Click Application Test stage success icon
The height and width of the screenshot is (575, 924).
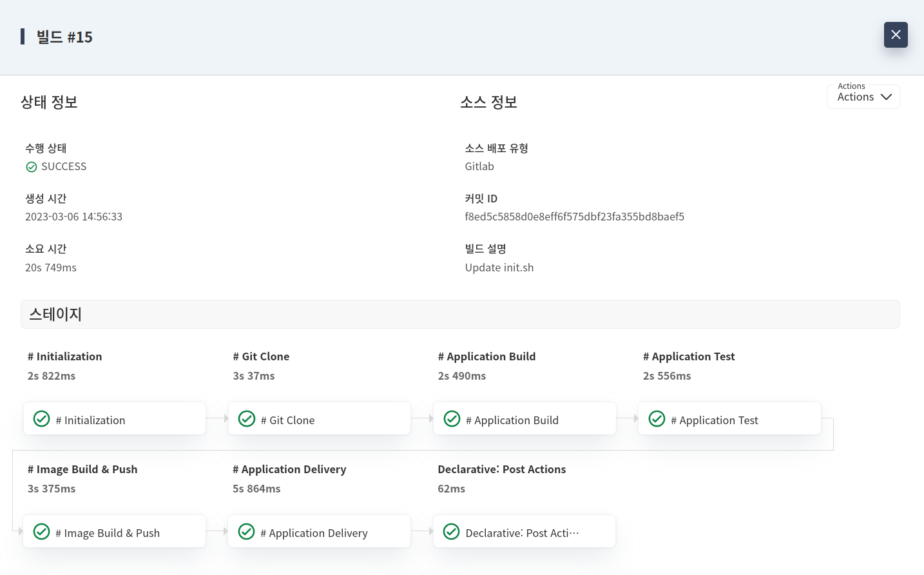click(657, 419)
